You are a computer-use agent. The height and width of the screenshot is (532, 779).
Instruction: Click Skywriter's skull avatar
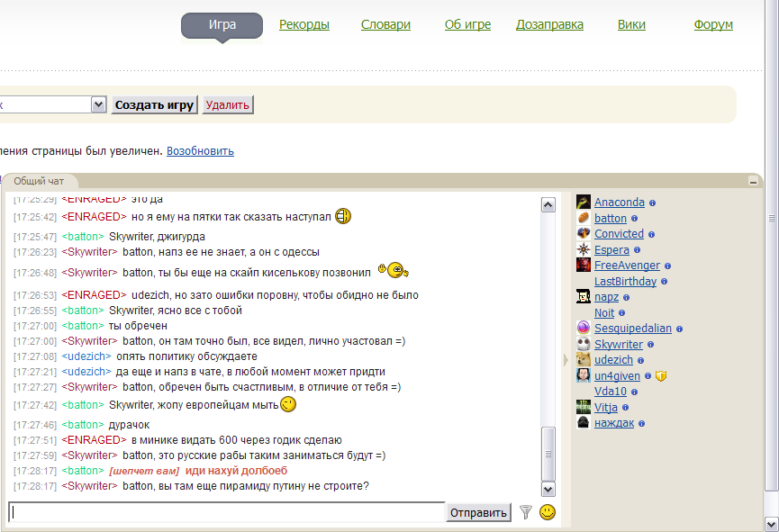tap(584, 344)
